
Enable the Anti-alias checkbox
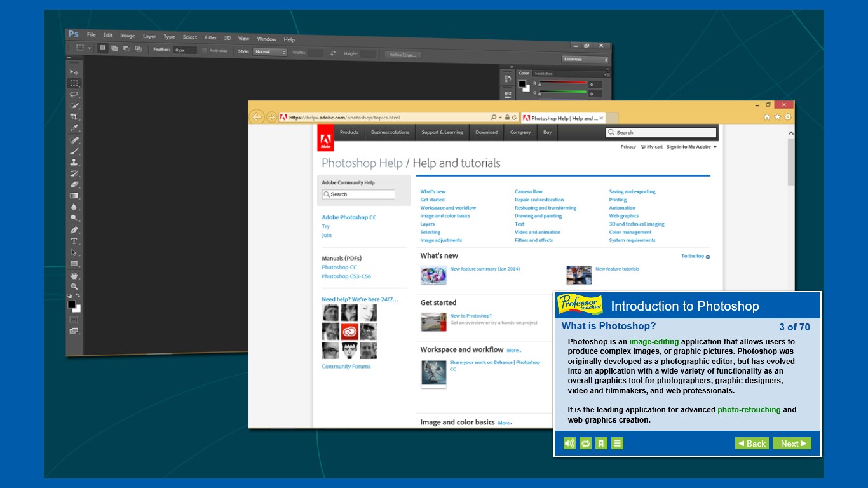point(205,50)
